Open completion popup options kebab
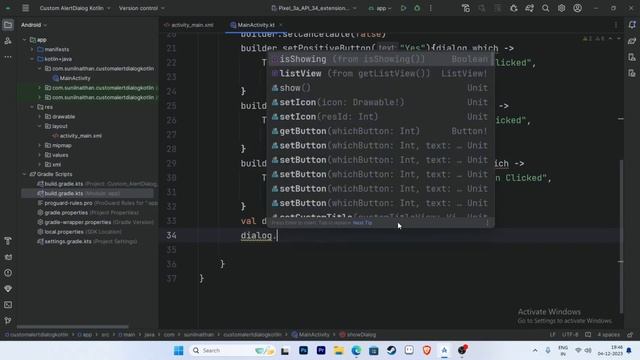The image size is (640, 360). coord(487,223)
